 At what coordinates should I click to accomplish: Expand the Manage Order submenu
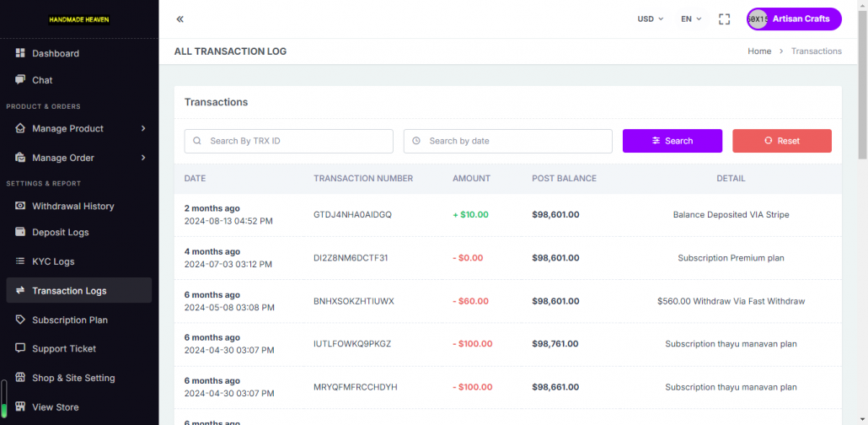[79, 158]
